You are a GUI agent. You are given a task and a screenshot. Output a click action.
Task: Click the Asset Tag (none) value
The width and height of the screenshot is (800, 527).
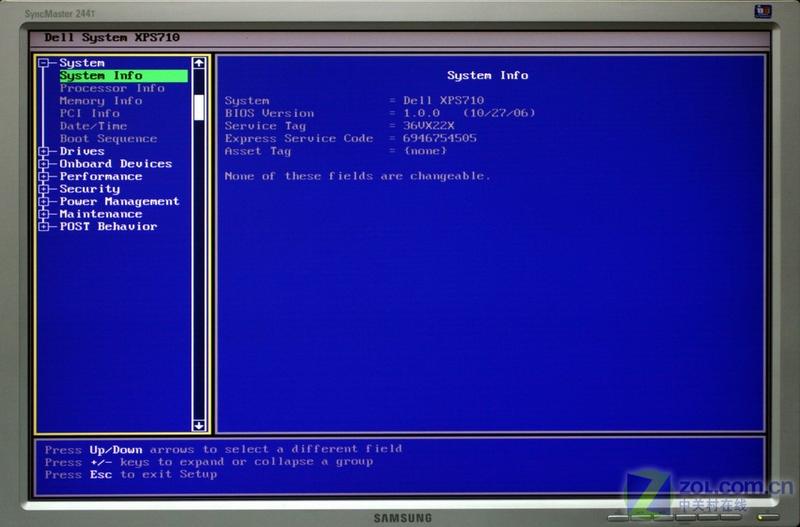[x=425, y=151]
